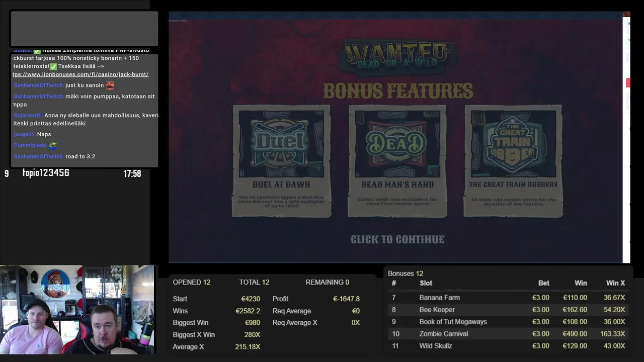
Task: Select the 'DUEL AT DAWN' title text
Action: tap(281, 185)
